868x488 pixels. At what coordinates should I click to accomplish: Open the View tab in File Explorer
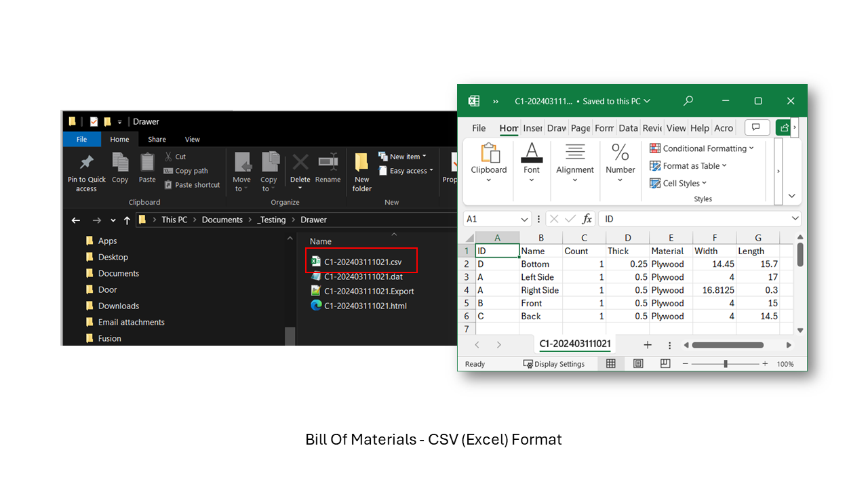coord(193,139)
